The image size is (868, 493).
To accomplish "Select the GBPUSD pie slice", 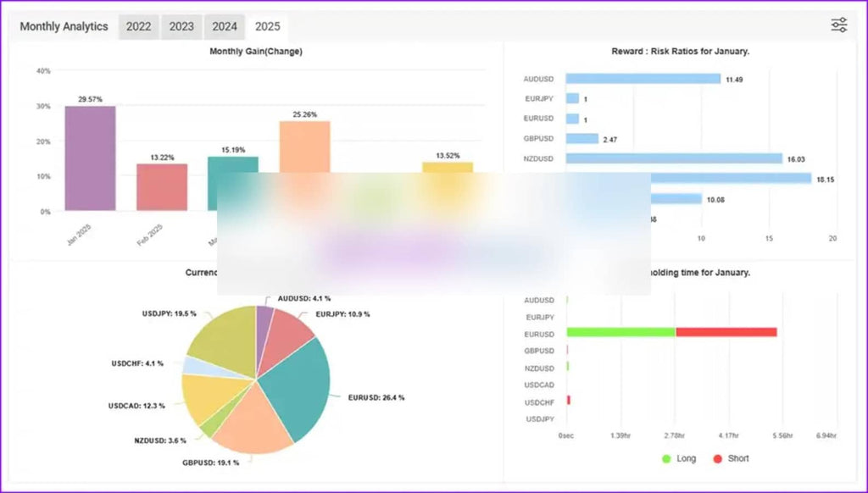I will 252,421.
